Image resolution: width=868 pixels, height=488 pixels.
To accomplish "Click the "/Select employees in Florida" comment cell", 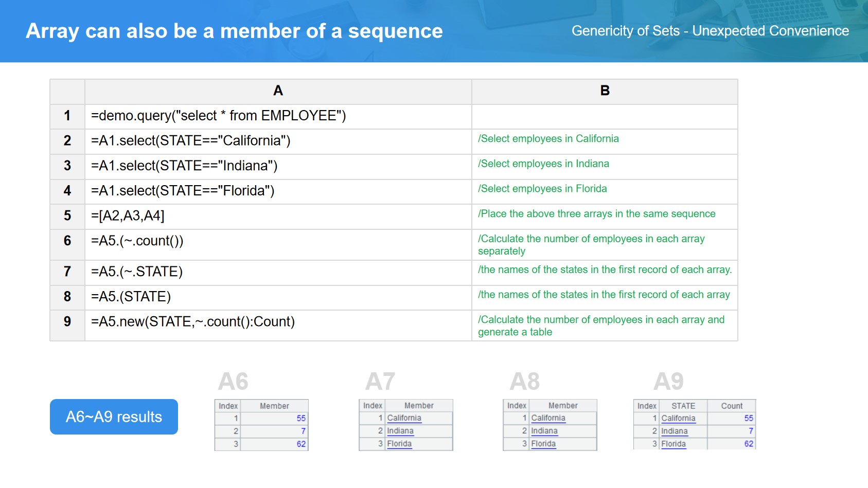I will [x=542, y=189].
